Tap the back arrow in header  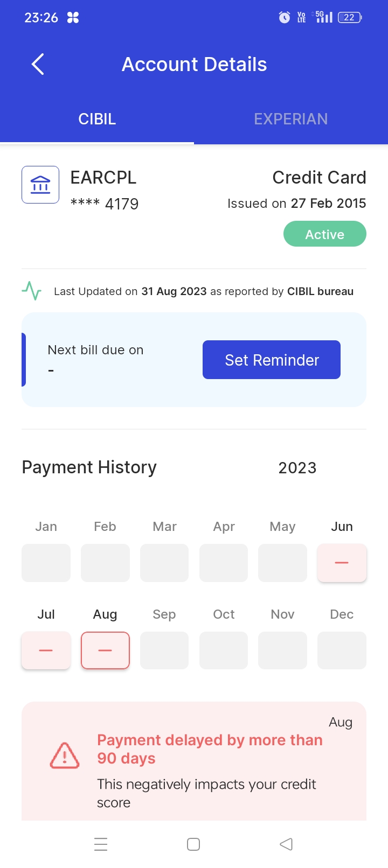pyautogui.click(x=38, y=65)
